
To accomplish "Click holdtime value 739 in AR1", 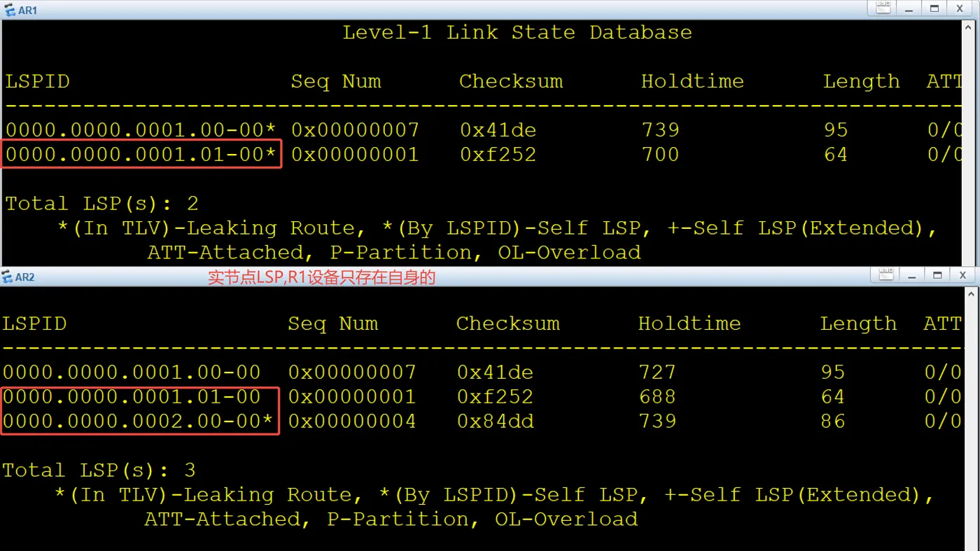I will point(660,130).
